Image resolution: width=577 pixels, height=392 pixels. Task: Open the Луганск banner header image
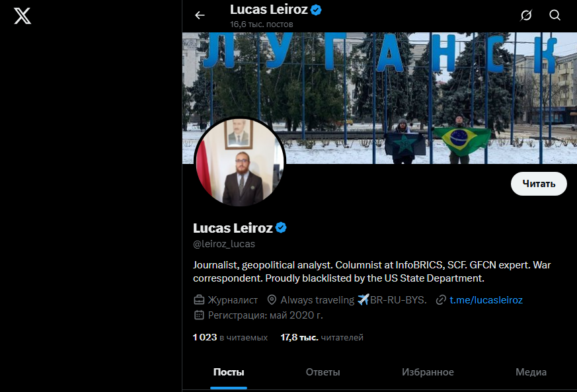click(x=379, y=98)
